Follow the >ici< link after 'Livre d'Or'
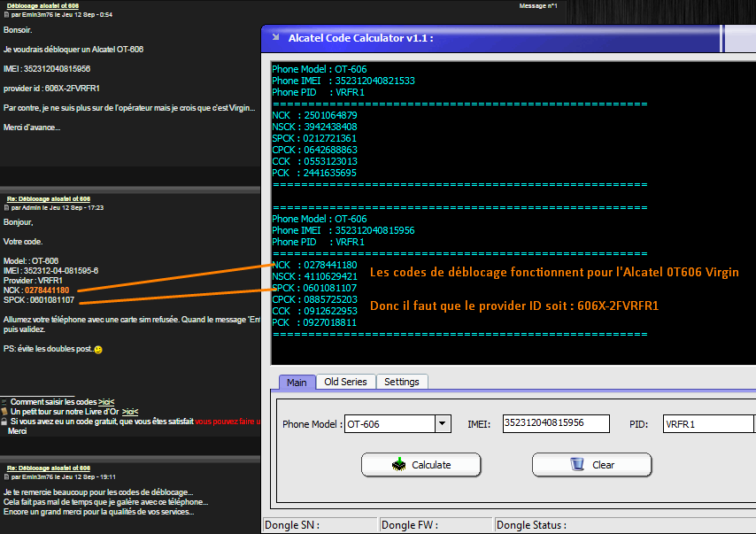 pos(130,412)
